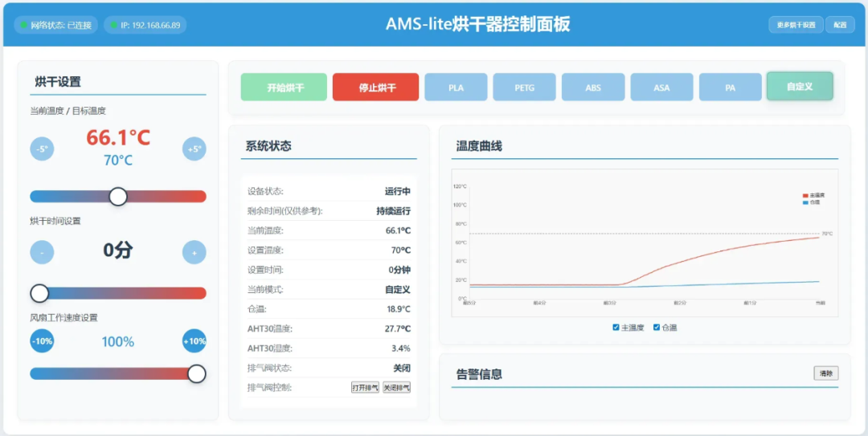Screen dimensions: 868x436
Task: Click the red 主温度 legend entry in chart
Action: point(813,196)
